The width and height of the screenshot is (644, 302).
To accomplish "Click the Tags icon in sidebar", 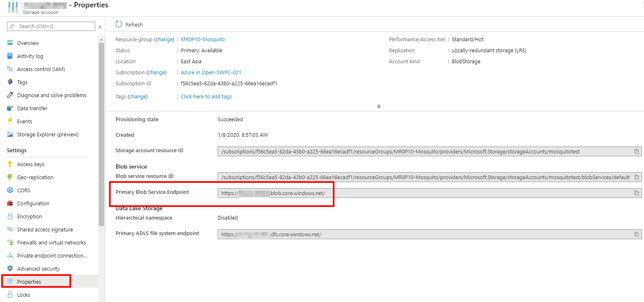I will coord(10,82).
